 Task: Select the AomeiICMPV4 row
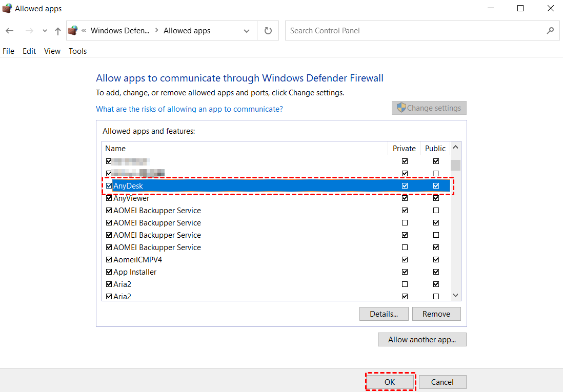click(x=276, y=259)
